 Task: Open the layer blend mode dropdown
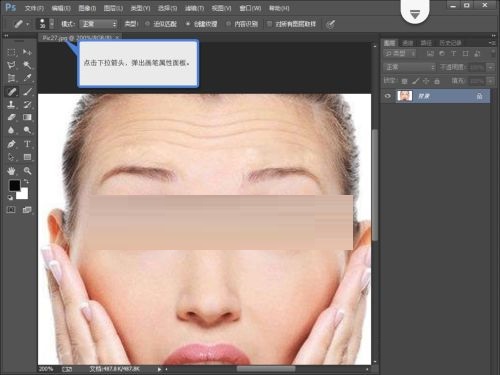coord(409,68)
